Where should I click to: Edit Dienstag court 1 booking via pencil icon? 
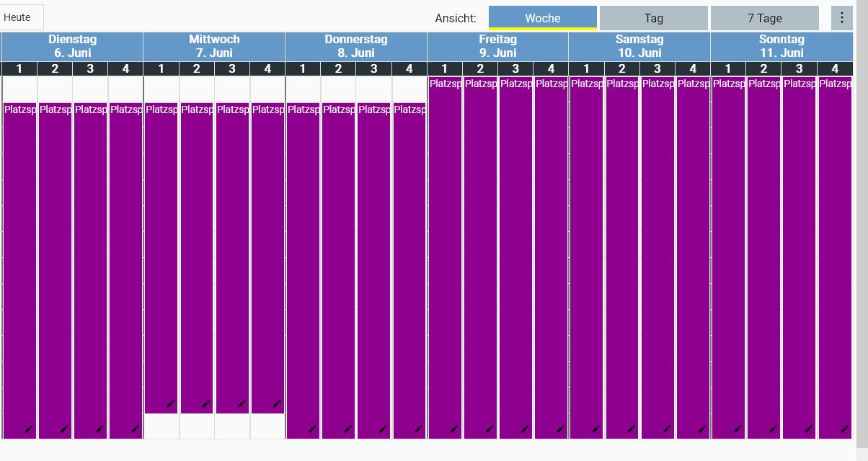tap(30, 429)
